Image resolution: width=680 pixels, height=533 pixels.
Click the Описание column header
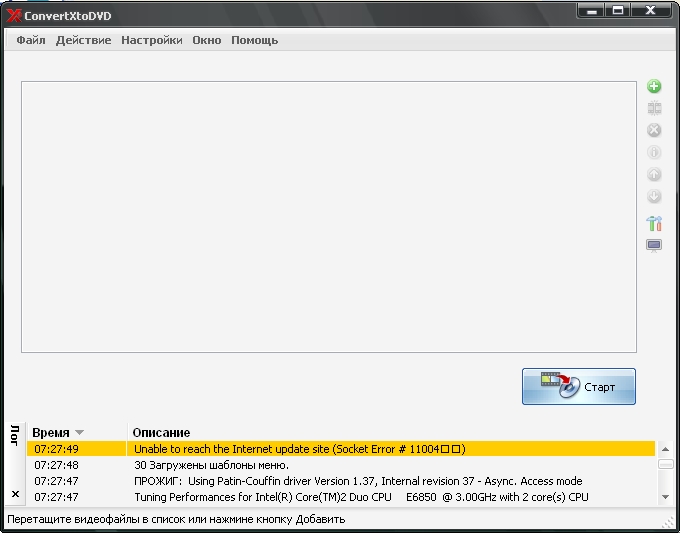pos(161,432)
